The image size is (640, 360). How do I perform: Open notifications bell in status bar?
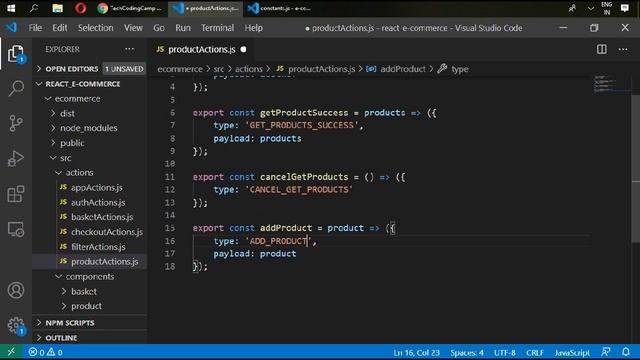point(626,352)
